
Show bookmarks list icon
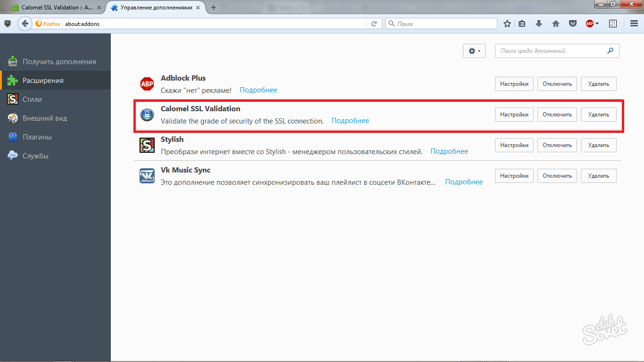(522, 24)
